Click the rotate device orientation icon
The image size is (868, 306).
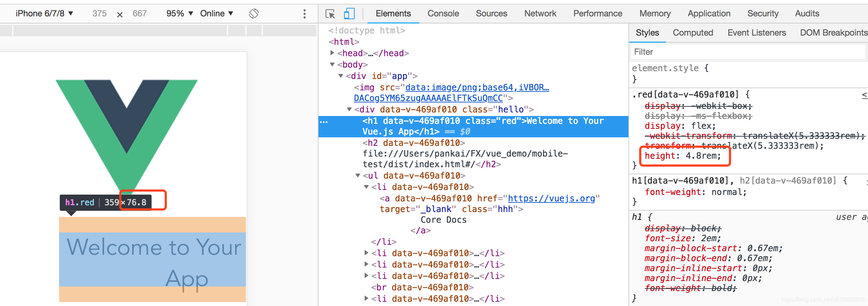pos(254,14)
